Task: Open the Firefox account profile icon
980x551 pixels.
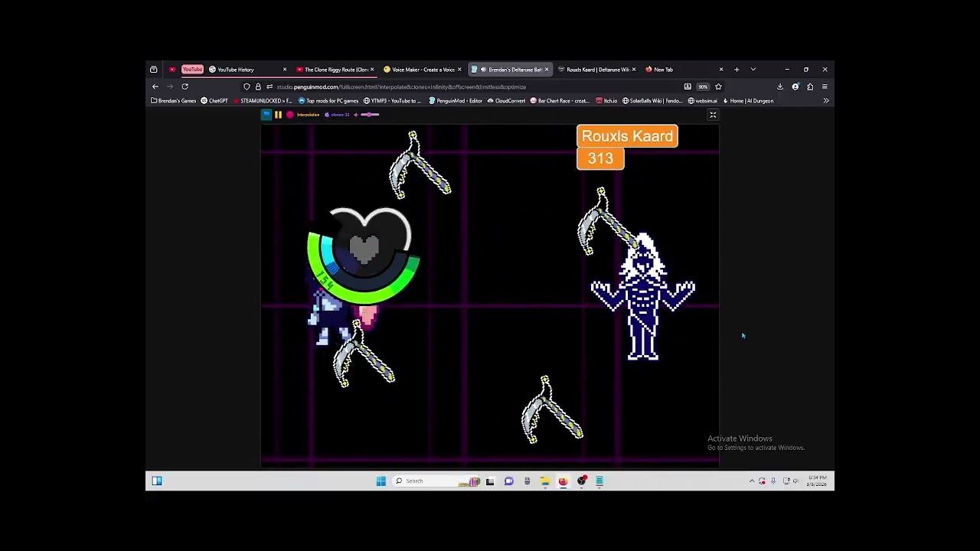Action: pyautogui.click(x=795, y=86)
